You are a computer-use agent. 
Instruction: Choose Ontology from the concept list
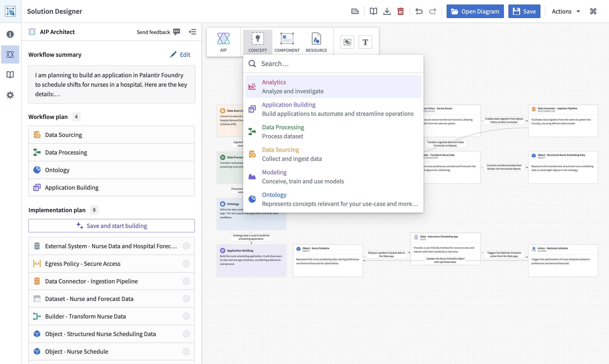pos(333,199)
